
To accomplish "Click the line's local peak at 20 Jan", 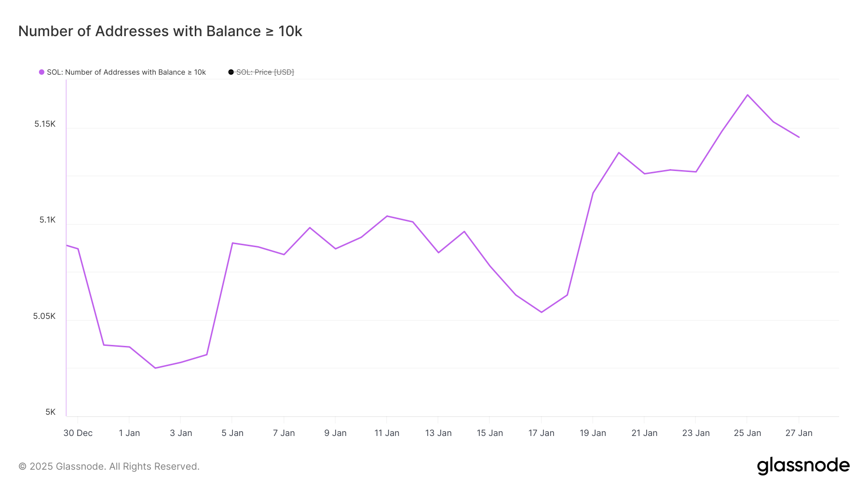I will [619, 153].
